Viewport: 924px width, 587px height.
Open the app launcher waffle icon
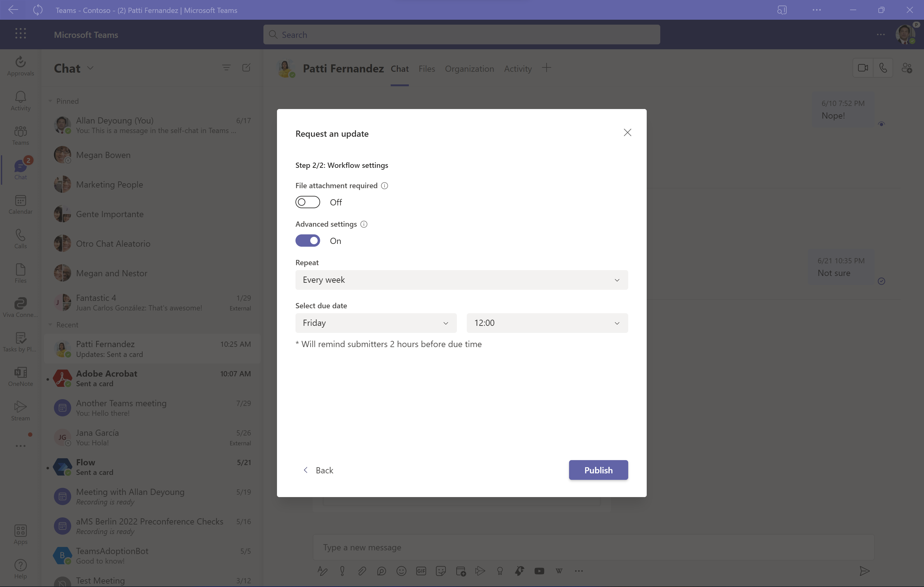click(x=21, y=34)
